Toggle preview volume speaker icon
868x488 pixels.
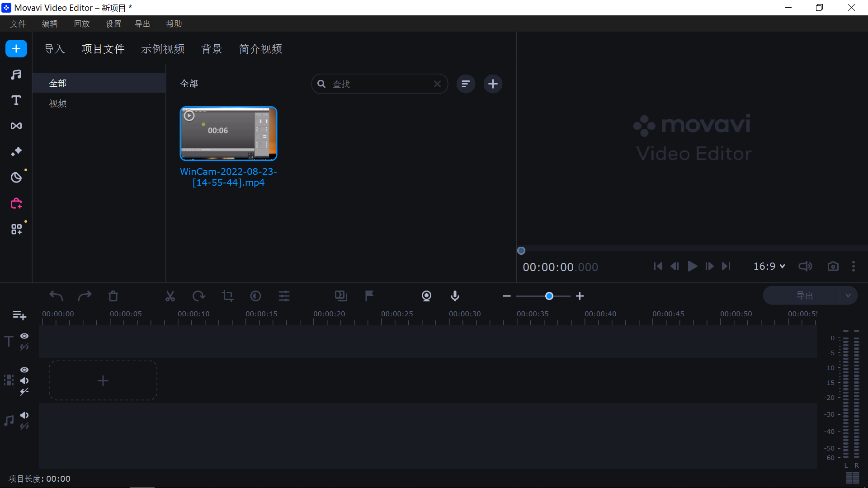click(805, 267)
